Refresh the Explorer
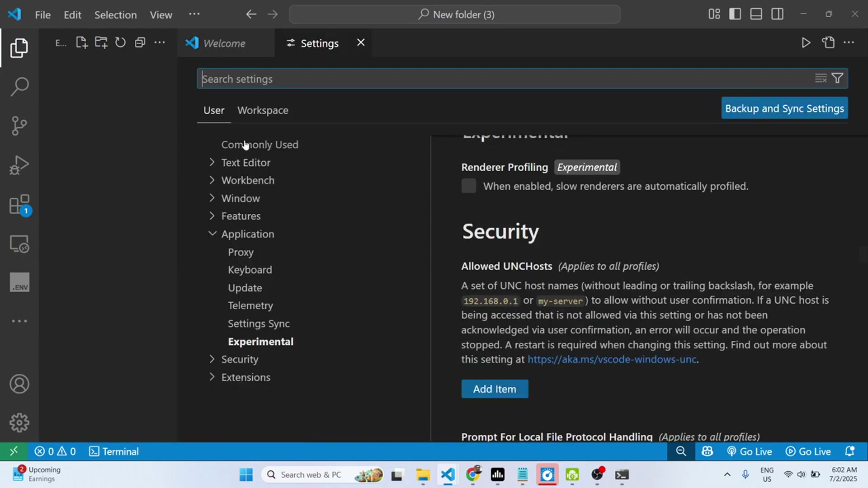This screenshot has width=868, height=488. 120,43
